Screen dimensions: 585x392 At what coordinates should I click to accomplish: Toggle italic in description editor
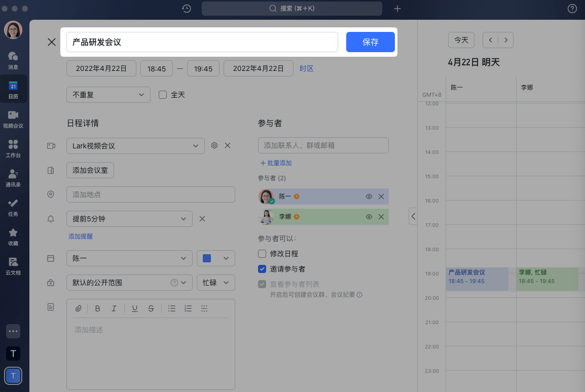tap(114, 308)
